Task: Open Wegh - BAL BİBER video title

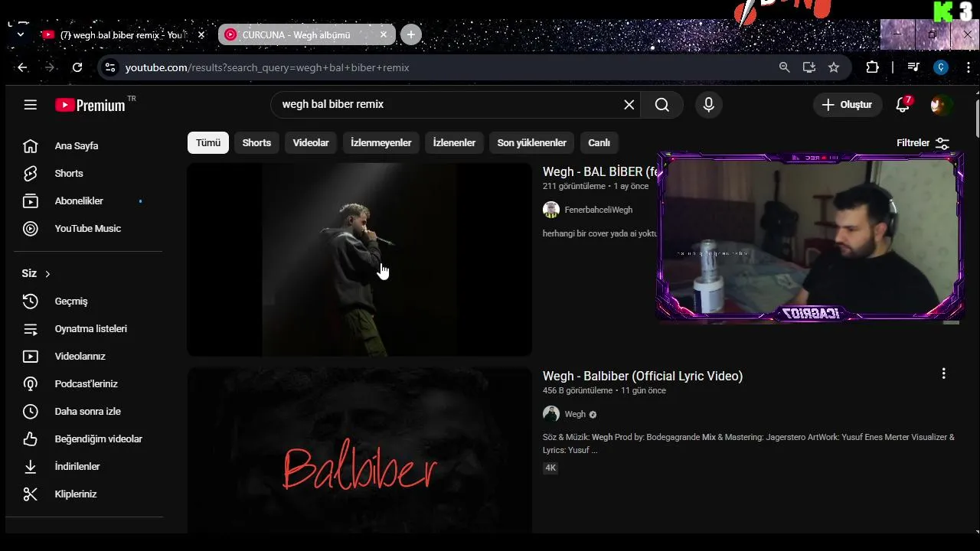Action: pos(599,172)
